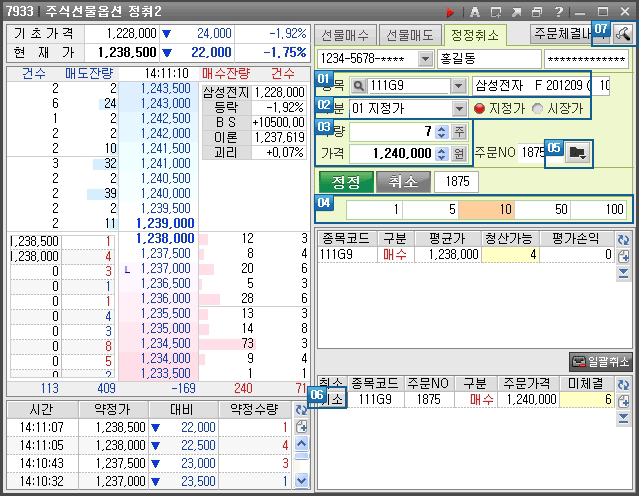Click the order number field beside 취소 button
The image size is (639, 496).
tap(456, 182)
